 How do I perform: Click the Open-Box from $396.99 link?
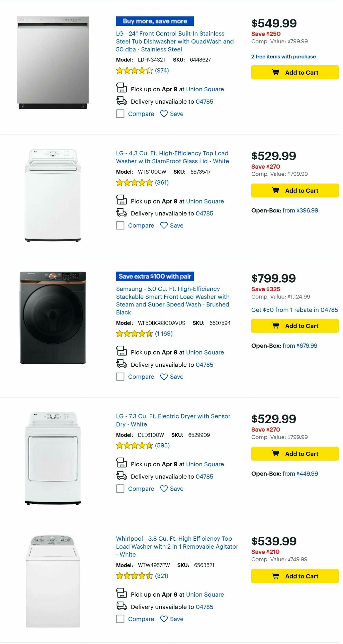(x=300, y=210)
